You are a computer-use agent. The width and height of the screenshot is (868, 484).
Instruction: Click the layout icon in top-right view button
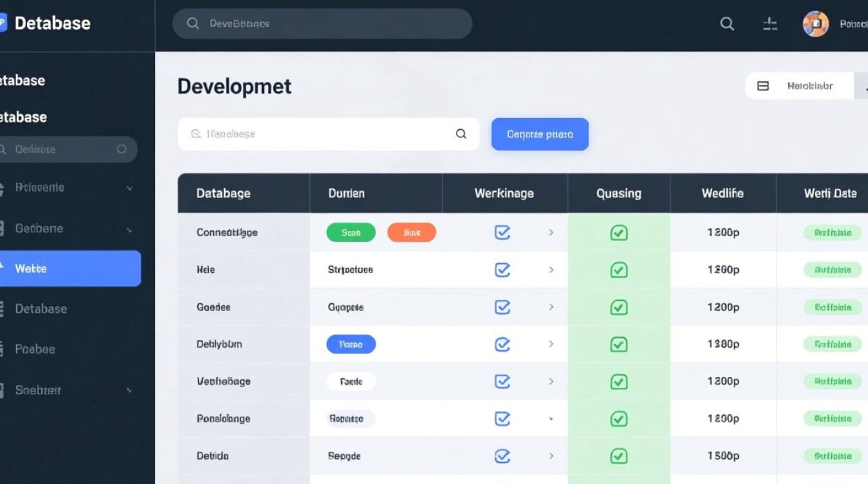[x=763, y=86]
